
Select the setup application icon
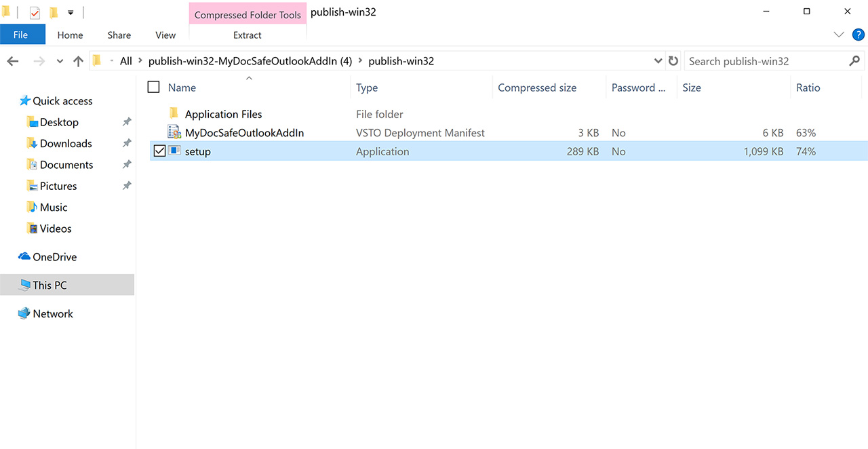(174, 151)
